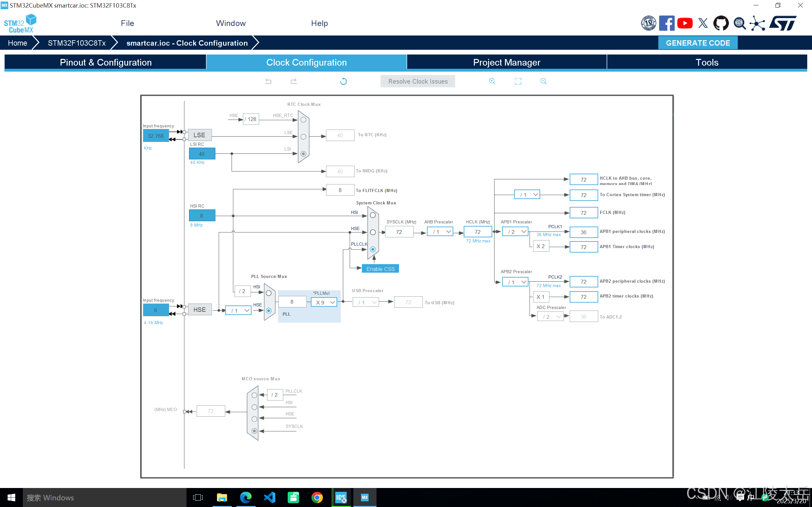
Task: Click the Enable CSS button
Action: [380, 269]
